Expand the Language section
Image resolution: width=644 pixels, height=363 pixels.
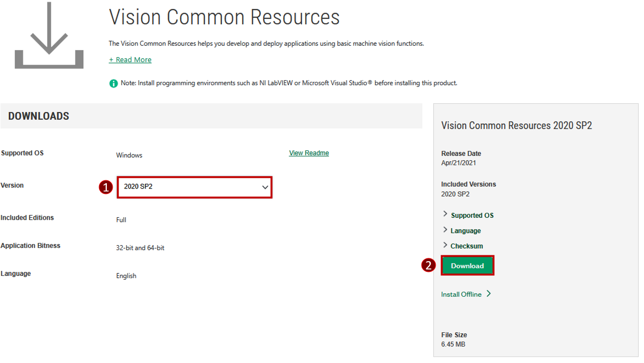[x=465, y=230]
